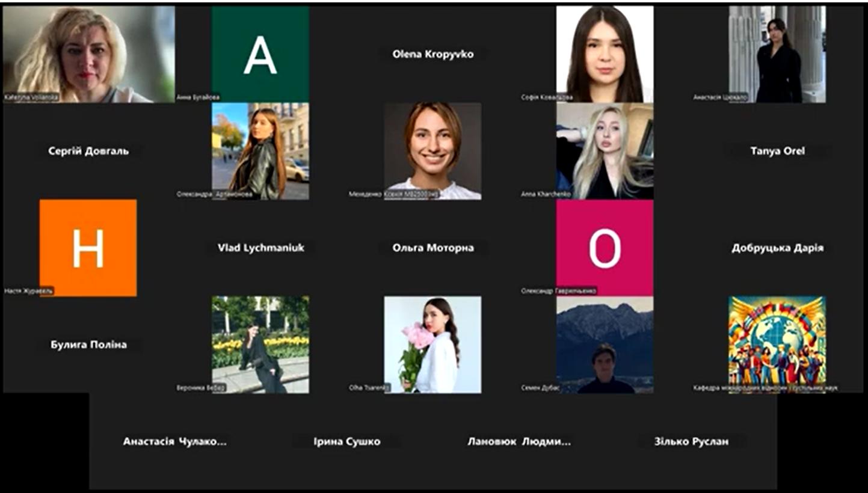Select Olena Kropyvko participant tile
Screen dimensions: 868x493
coord(432,54)
